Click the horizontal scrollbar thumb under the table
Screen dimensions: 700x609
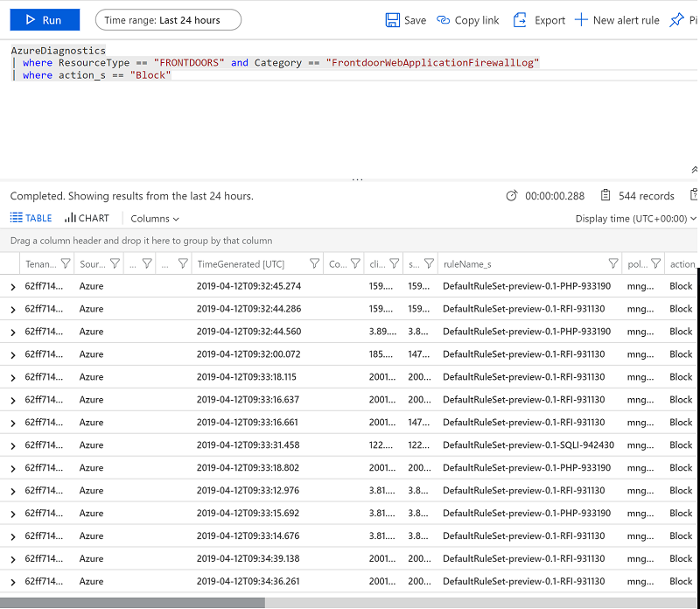click(133, 603)
